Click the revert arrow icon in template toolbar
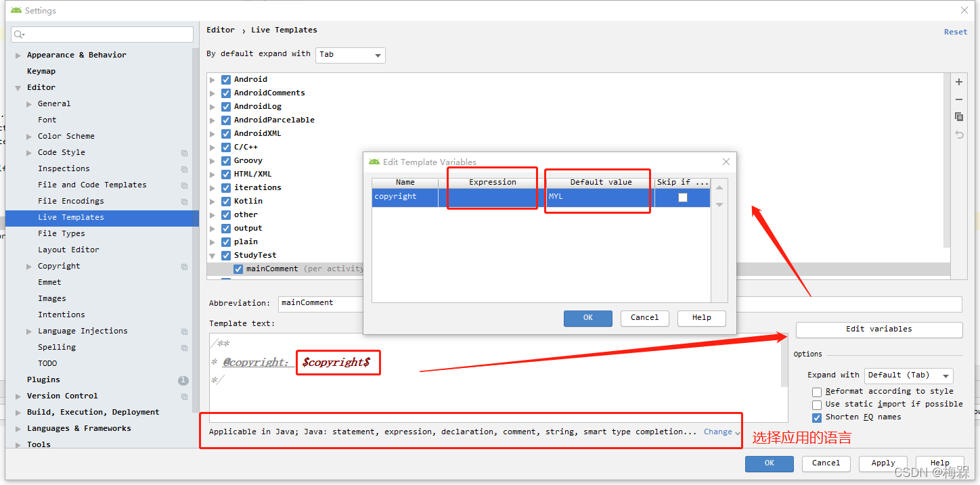Viewport: 980px width, 485px height. click(x=959, y=135)
